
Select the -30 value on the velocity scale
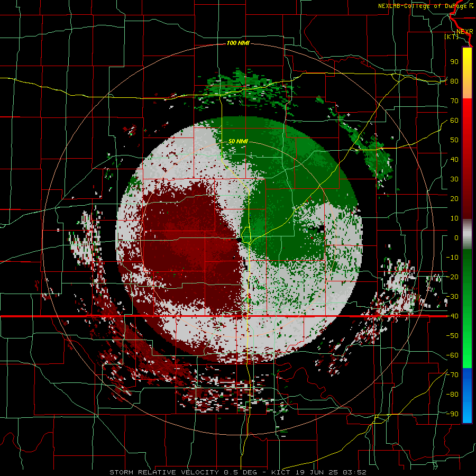coord(452,297)
